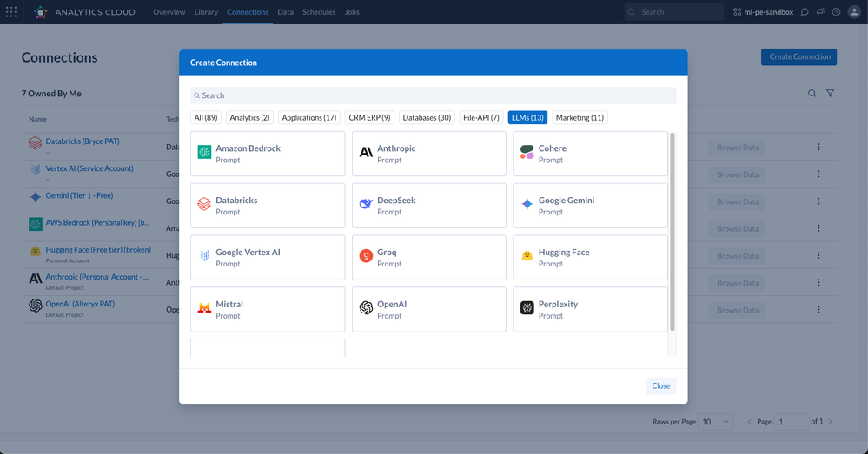Open the user profile avatar icon

point(854,11)
